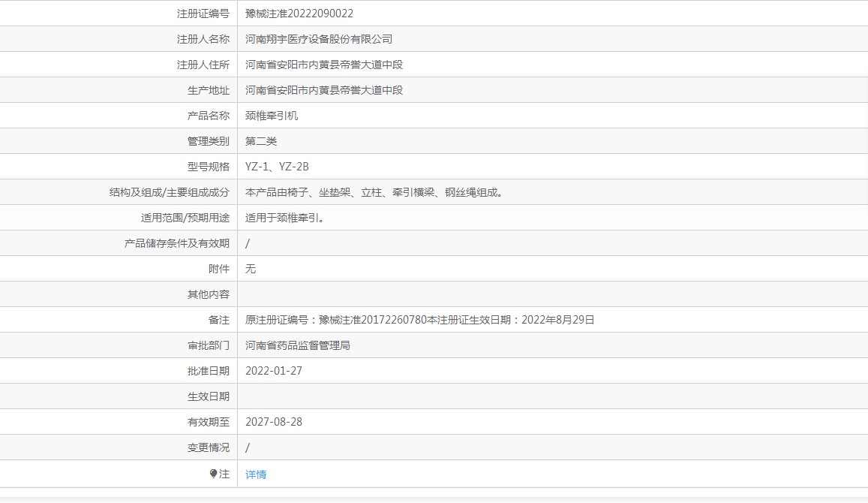Image resolution: width=868 pixels, height=503 pixels.
Task: Select registration number 豫械注准20222090022
Action: pos(299,14)
